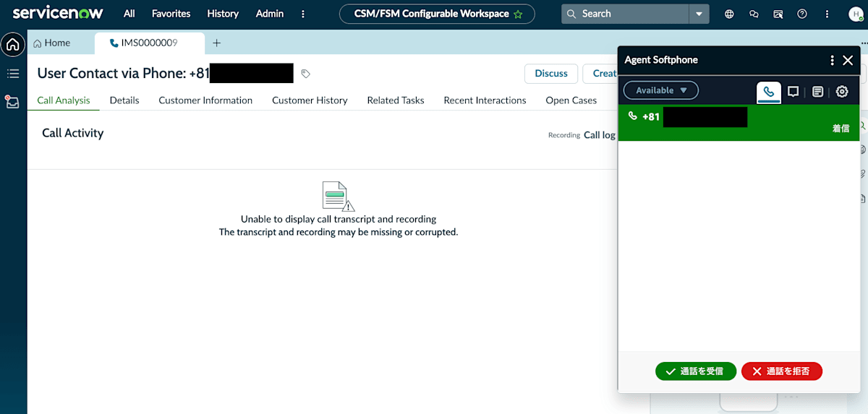868x414 pixels.
Task: Close the Agent Softphone panel
Action: 848,60
